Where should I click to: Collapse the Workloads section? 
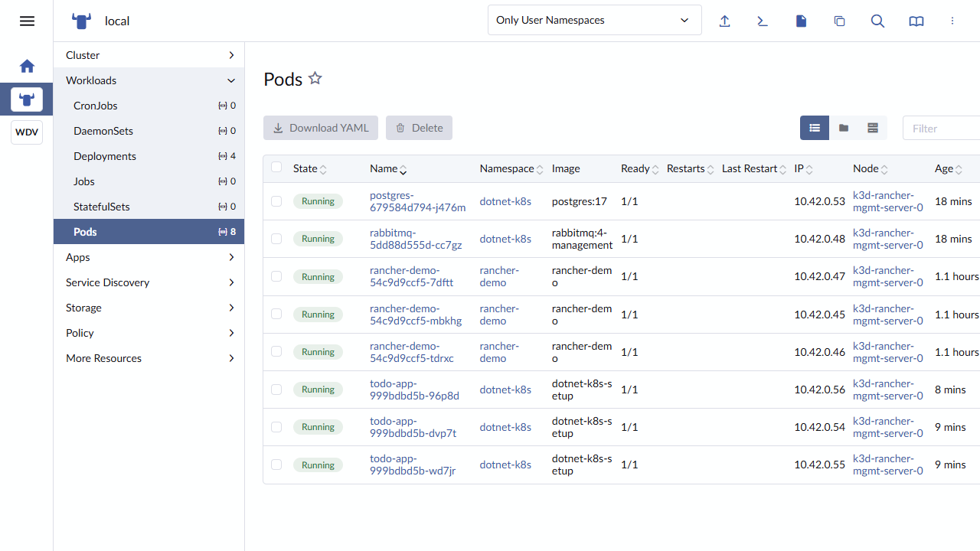[149, 80]
